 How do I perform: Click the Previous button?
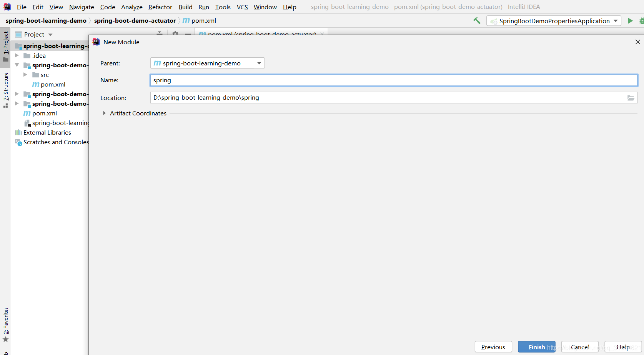[x=493, y=347]
